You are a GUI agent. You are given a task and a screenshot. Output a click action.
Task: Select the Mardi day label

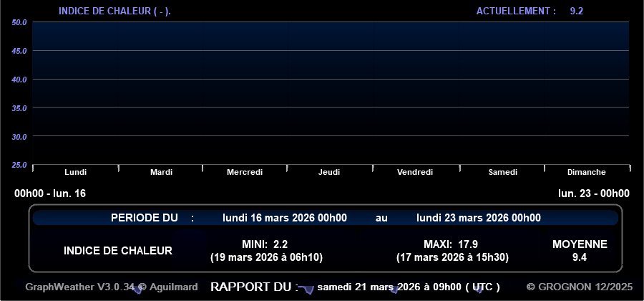coord(161,172)
